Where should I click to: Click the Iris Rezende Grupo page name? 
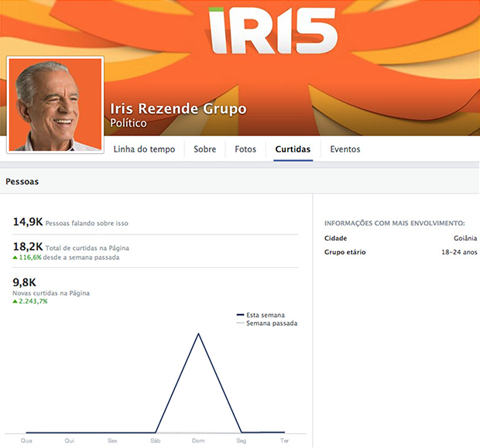[178, 108]
